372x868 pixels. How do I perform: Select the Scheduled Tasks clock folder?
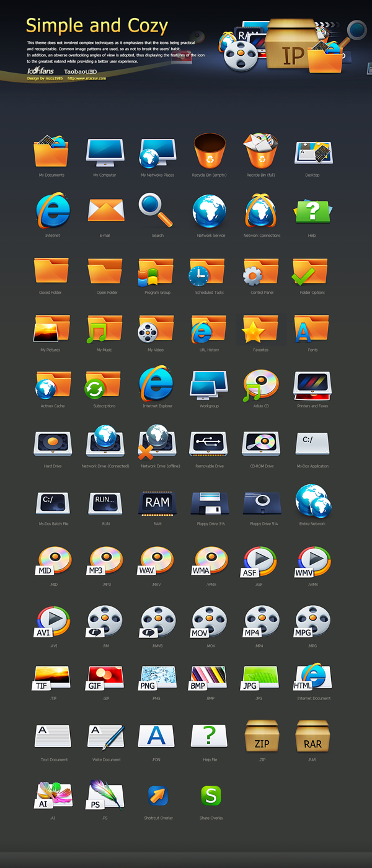(x=208, y=272)
